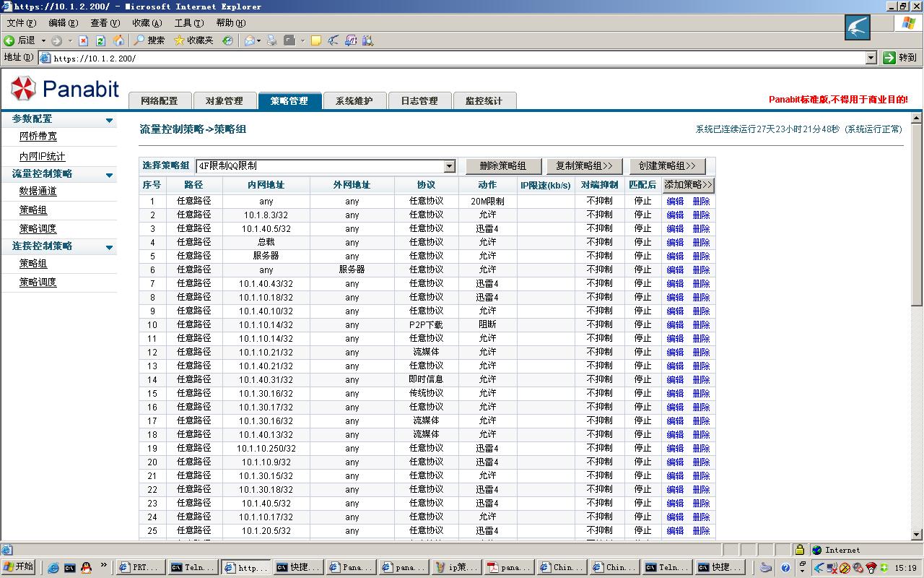Open the 内网IP统计 sidebar link
This screenshot has height=578, width=924.
[x=42, y=156]
